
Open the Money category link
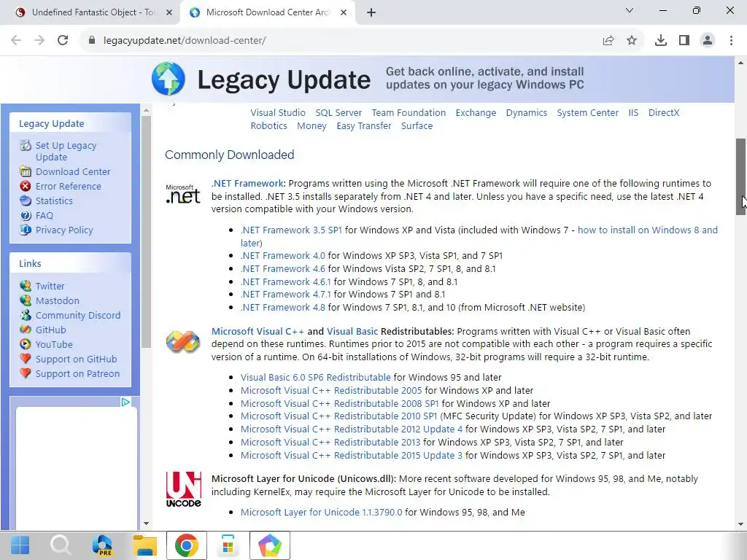[x=311, y=125]
